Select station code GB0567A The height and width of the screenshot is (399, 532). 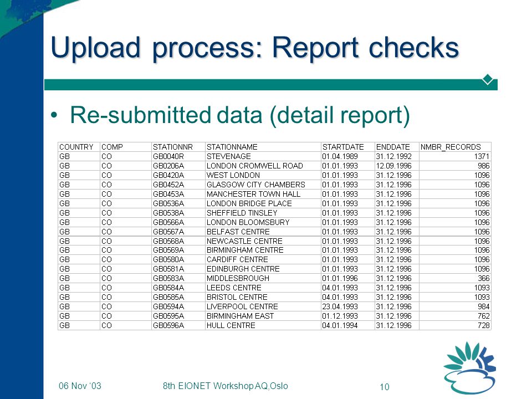[168, 232]
